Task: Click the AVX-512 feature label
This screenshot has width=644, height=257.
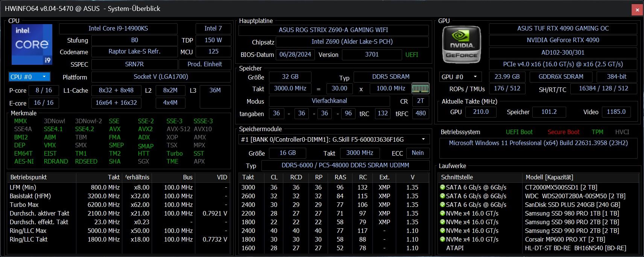Action: (178, 129)
